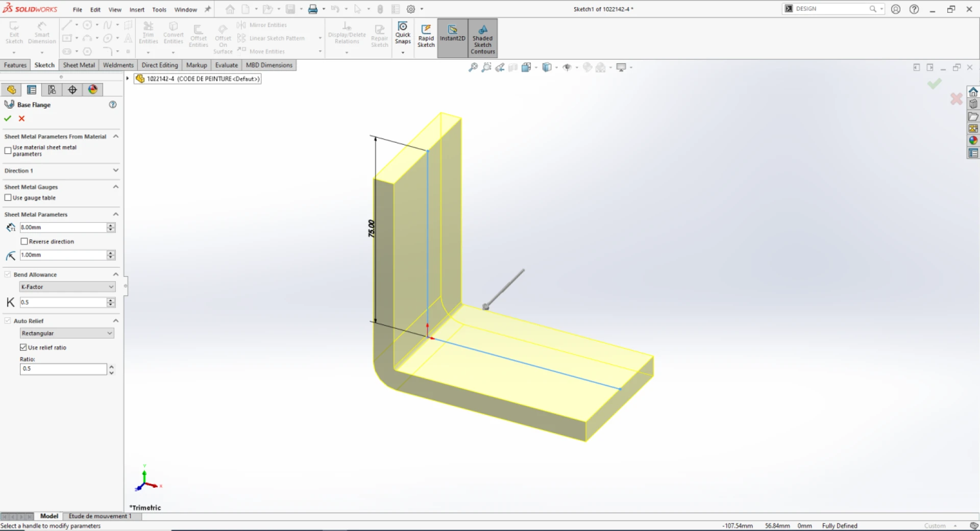Select the Smart Dimension tool
980x531 pixels.
42,32
